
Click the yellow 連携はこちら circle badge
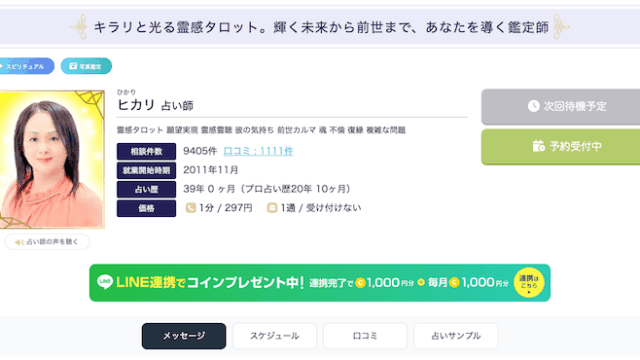point(529,282)
